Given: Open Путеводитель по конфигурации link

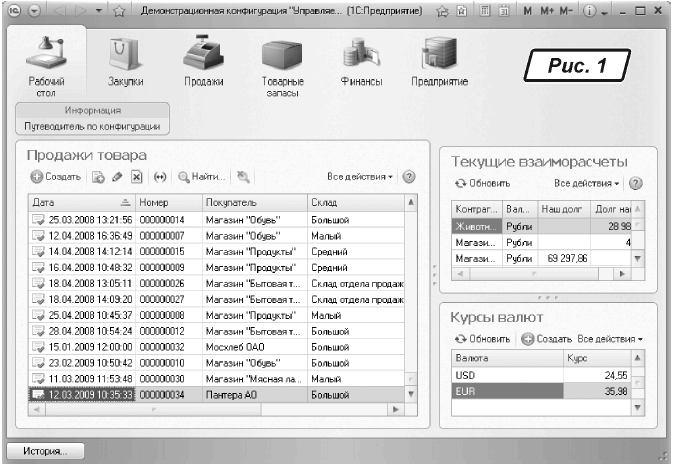Looking at the screenshot, I should click(91, 127).
